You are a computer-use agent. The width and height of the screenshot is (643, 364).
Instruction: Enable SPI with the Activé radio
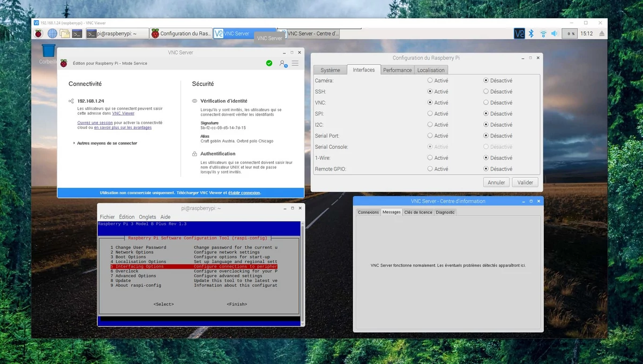coord(430,113)
